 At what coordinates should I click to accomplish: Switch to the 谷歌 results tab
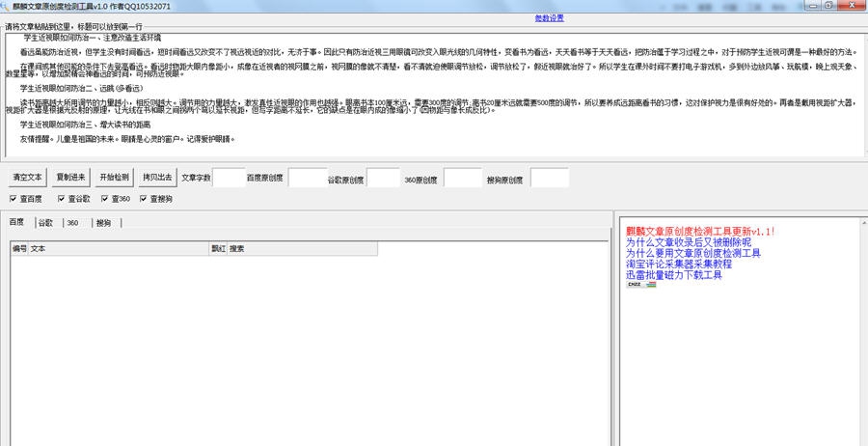[x=45, y=223]
